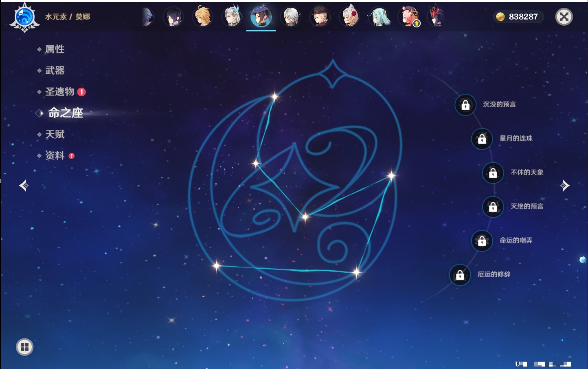588x369 pixels.
Task: Open the 属性 attributes menu
Action: click(55, 49)
